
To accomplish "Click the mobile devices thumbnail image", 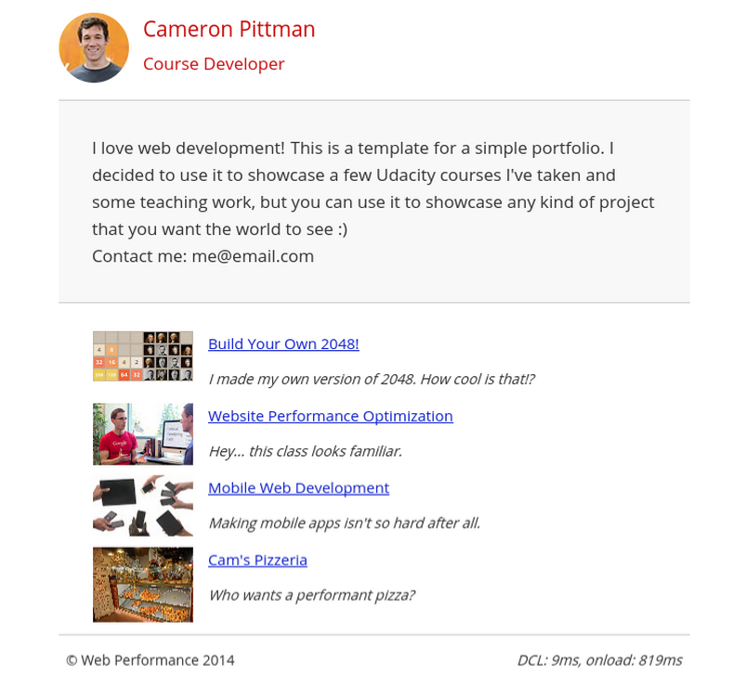I will 143,506.
